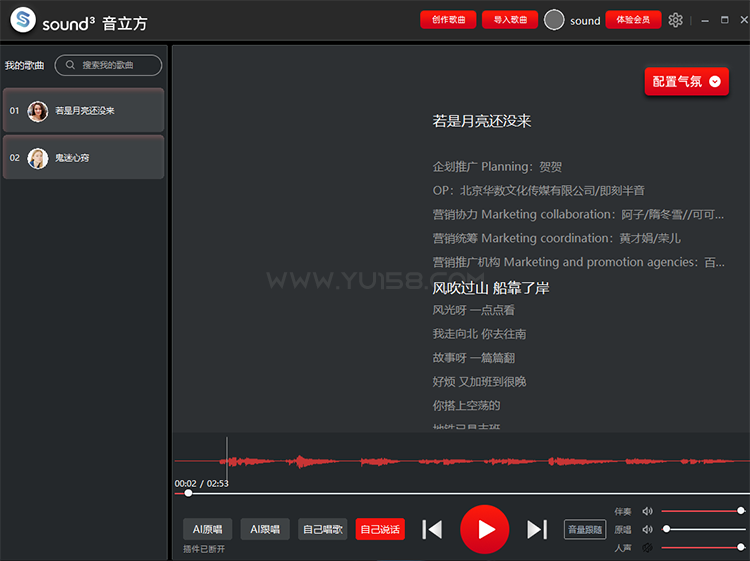Click the gray user avatar circle
750x561 pixels.
coord(554,20)
